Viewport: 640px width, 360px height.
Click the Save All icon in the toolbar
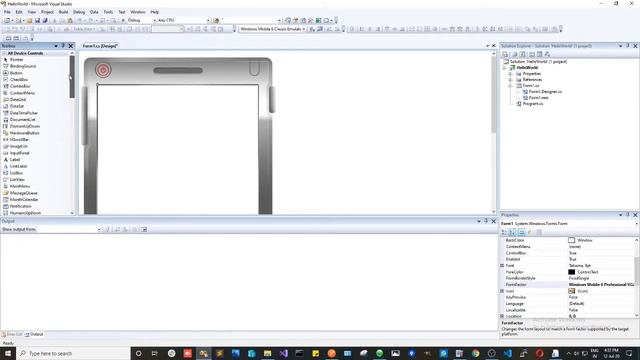click(x=45, y=20)
